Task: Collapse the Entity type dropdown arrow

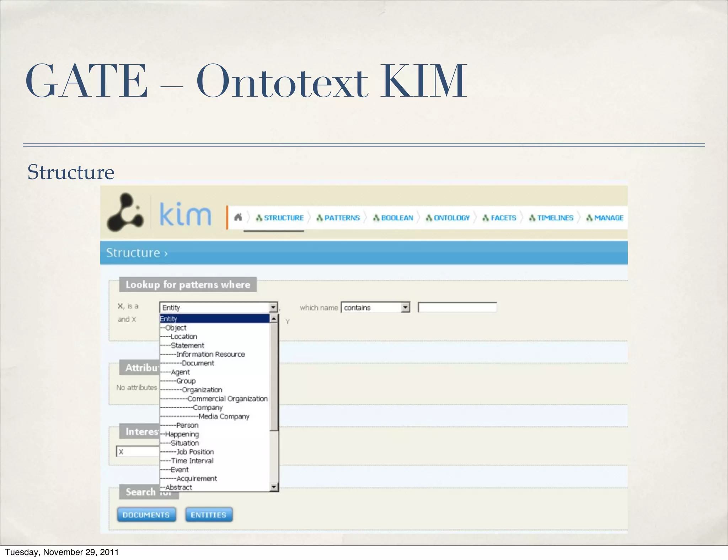Action: click(273, 307)
